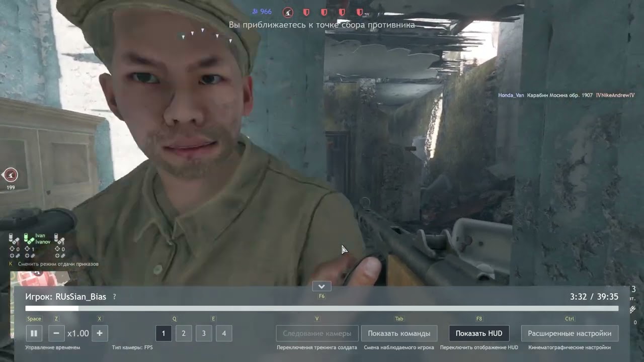Toggle the Показать HUD button

click(x=479, y=333)
